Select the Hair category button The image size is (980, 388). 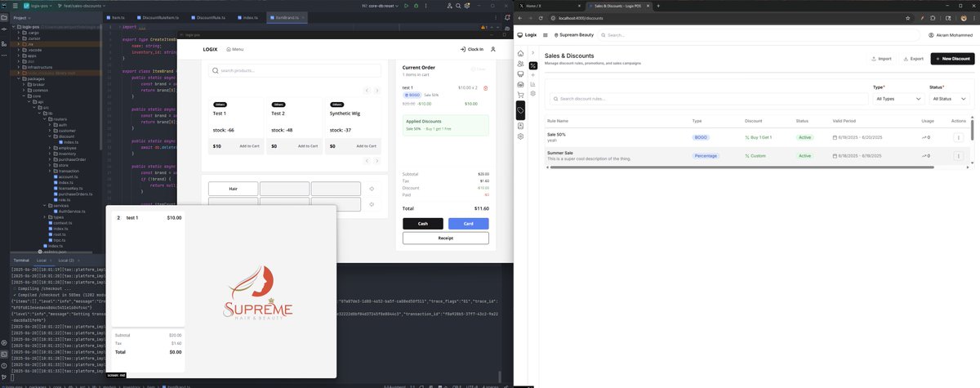pyautogui.click(x=233, y=189)
